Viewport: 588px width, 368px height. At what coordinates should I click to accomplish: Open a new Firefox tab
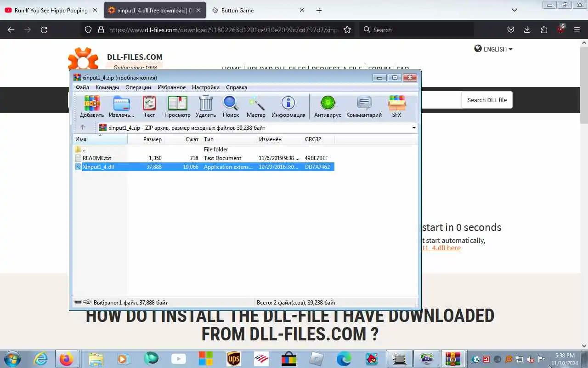(x=319, y=10)
